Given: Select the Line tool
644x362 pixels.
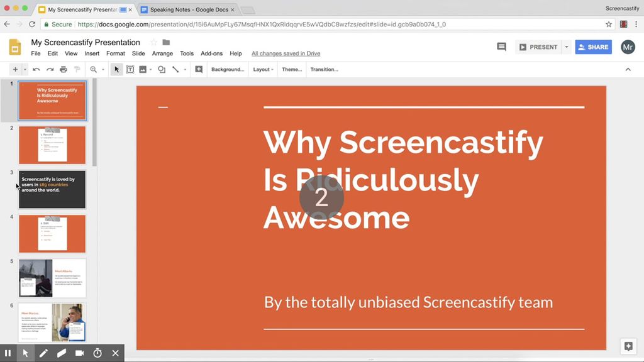Looking at the screenshot, I should [x=176, y=69].
